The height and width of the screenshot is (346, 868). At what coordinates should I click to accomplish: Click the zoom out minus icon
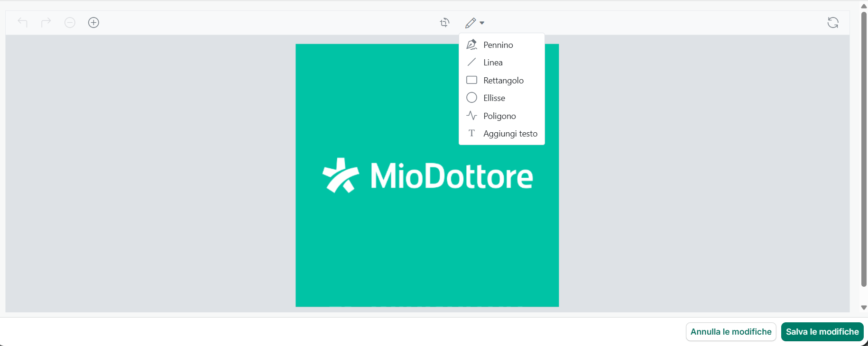70,22
